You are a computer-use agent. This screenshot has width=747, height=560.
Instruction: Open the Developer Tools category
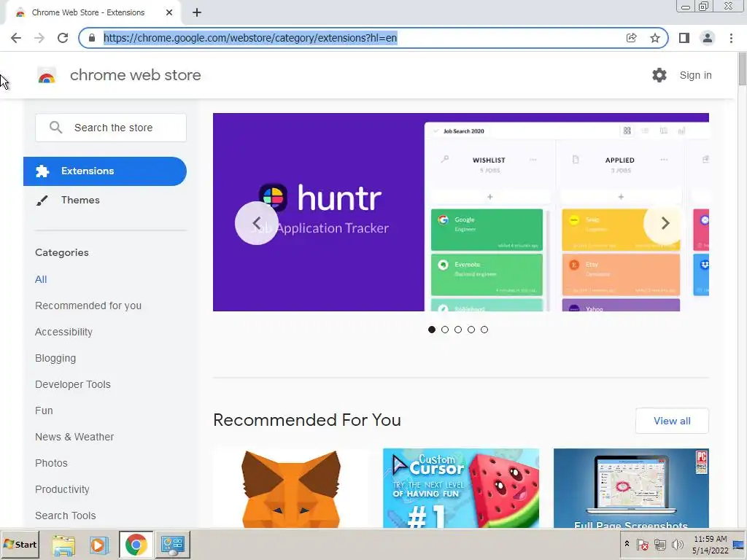click(x=73, y=384)
